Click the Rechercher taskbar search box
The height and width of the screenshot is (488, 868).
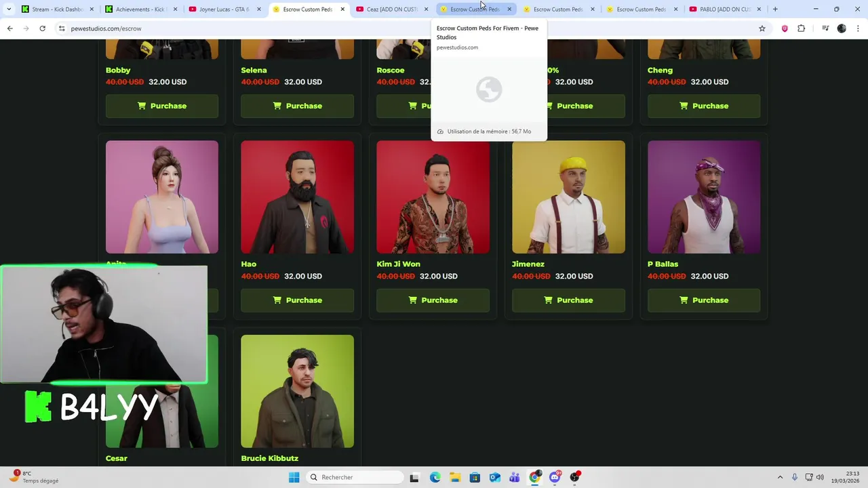coord(353,477)
